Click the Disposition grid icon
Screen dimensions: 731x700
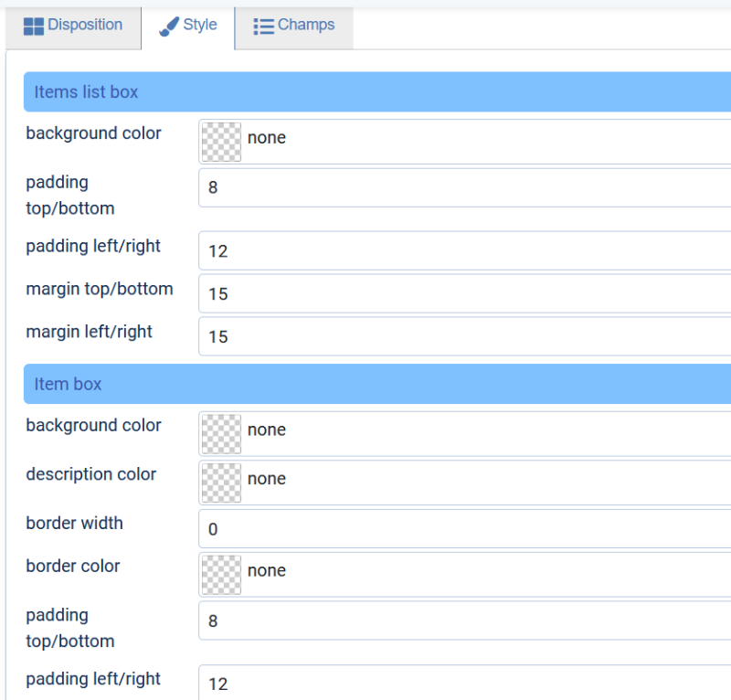(34, 27)
